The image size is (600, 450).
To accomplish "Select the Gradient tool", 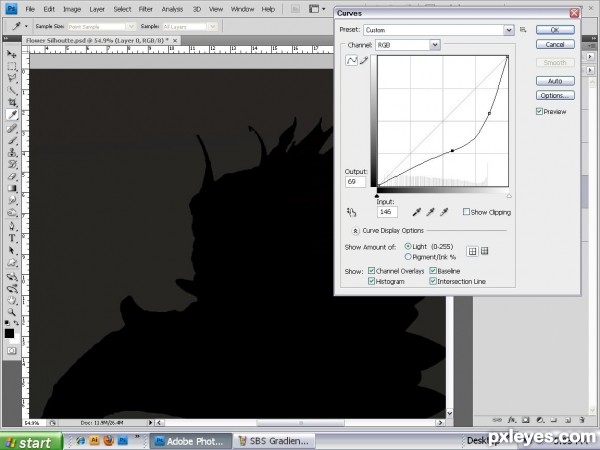I will [12, 188].
